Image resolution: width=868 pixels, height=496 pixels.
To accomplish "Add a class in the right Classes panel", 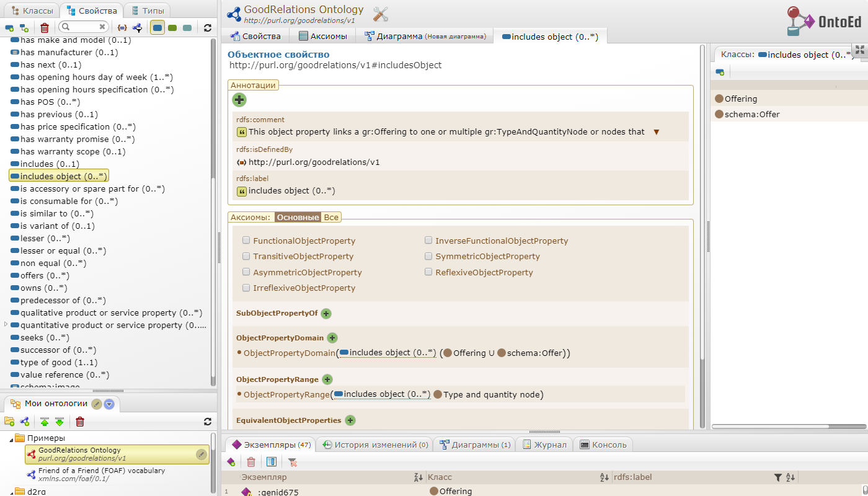I will (720, 72).
